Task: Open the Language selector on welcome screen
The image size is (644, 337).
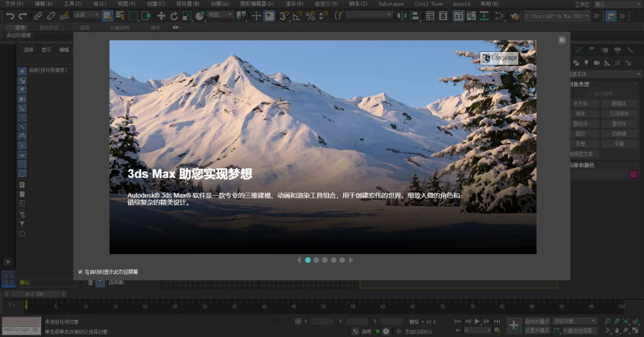Action: 499,58
